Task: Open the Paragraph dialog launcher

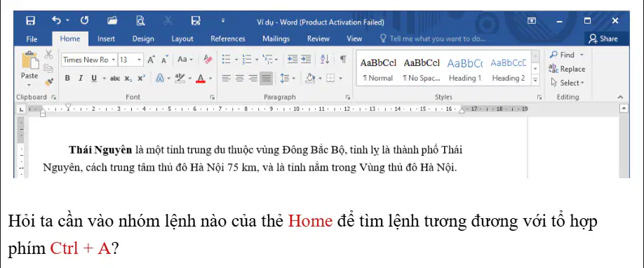Action: tap(348, 98)
